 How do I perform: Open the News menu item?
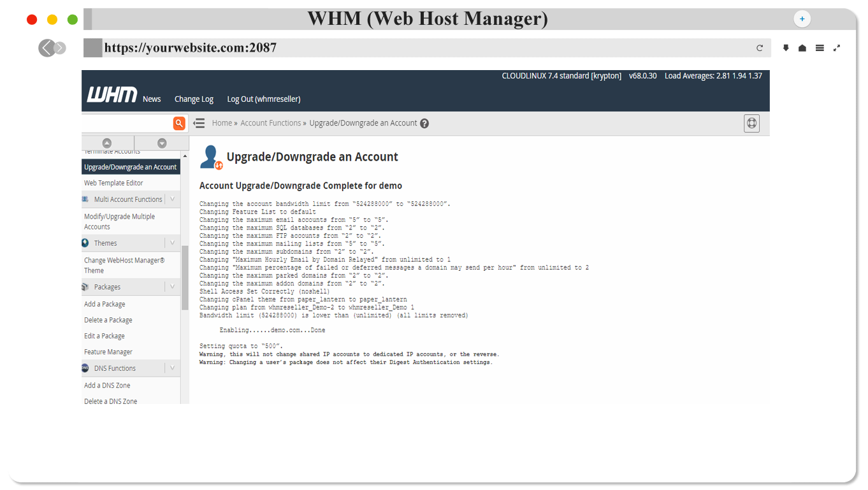152,99
